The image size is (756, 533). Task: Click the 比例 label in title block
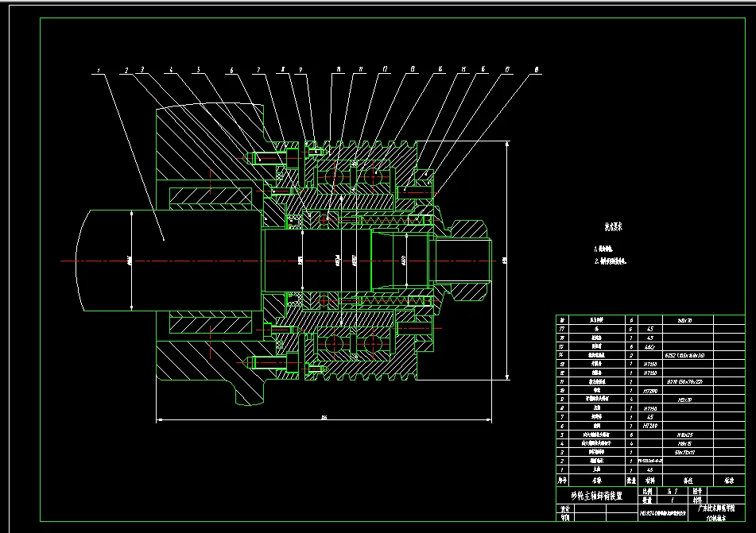(648, 491)
